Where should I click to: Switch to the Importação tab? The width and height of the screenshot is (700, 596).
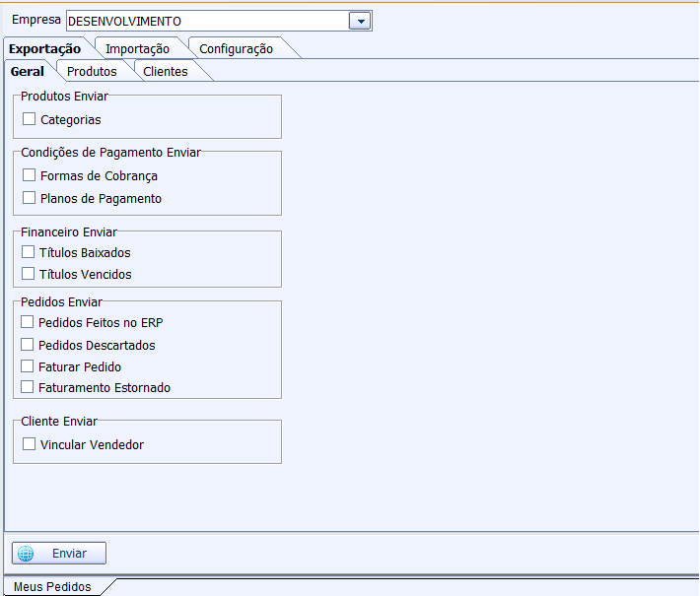[137, 48]
